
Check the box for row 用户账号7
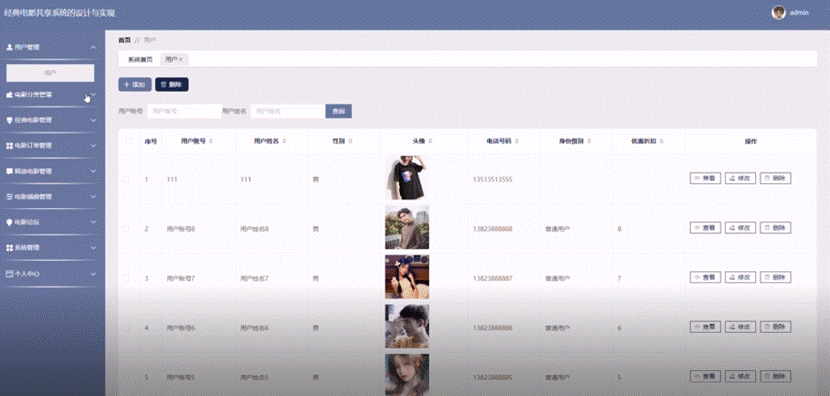(x=126, y=278)
